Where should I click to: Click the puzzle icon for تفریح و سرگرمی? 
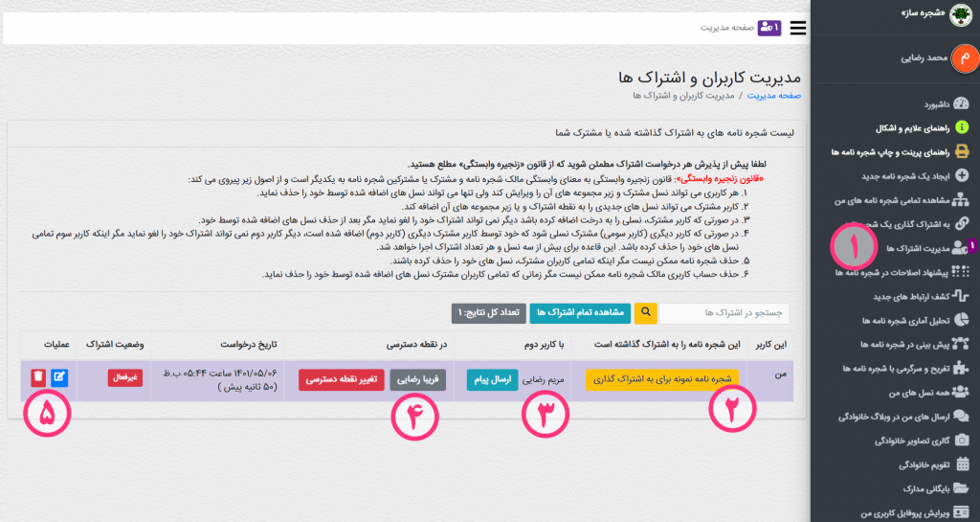click(x=961, y=368)
